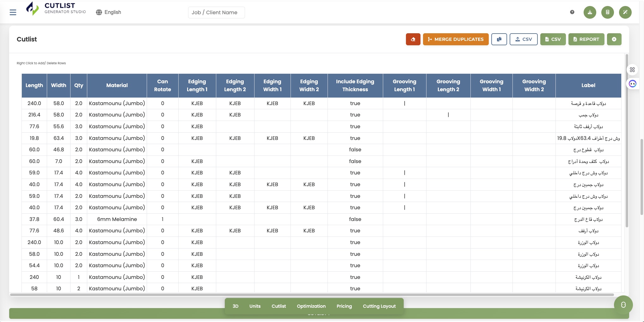644x322 pixels.
Task: Click the Job / Client Name field
Action: (216, 12)
